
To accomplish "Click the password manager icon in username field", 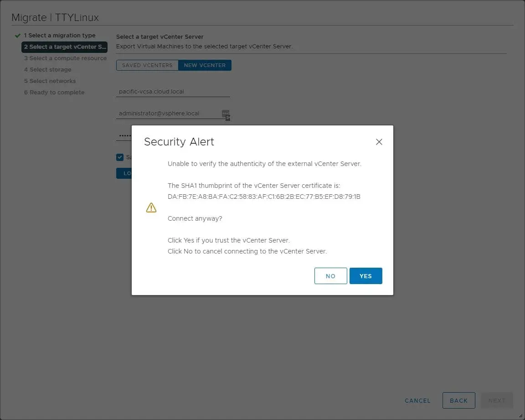I will (226, 114).
